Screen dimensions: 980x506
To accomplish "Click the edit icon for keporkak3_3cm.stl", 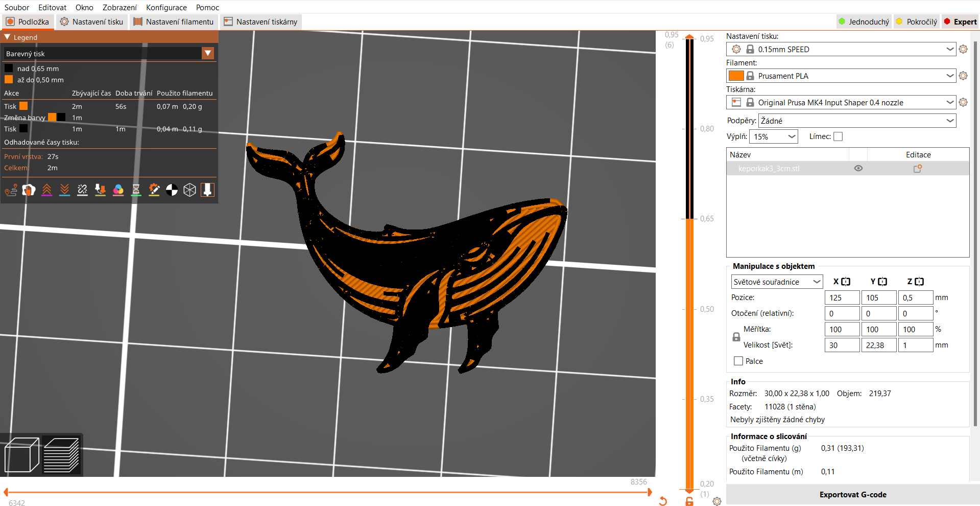I will [918, 168].
